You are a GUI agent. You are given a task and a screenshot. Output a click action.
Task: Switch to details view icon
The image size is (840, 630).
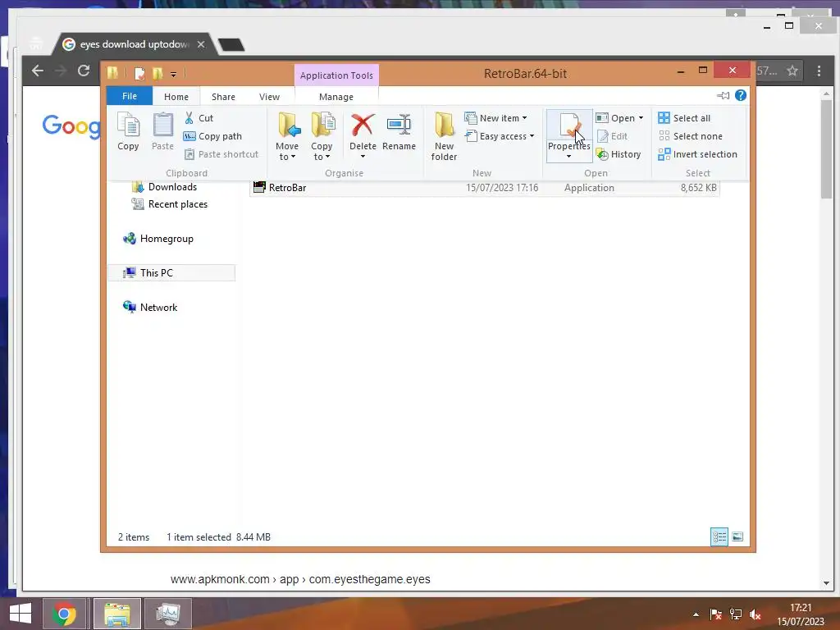point(719,536)
